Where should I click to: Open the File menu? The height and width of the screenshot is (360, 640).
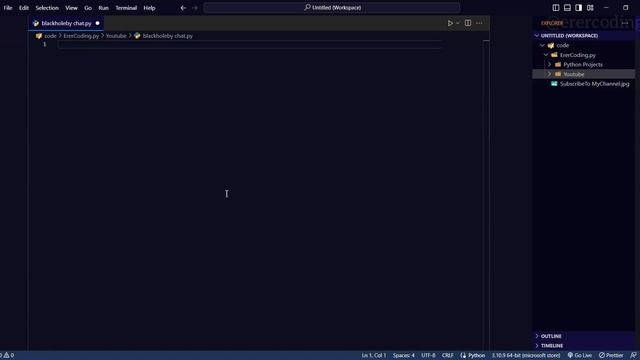8,8
